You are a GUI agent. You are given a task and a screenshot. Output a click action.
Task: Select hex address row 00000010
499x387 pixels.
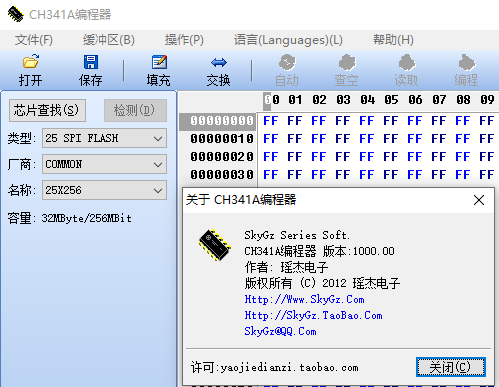222,139
